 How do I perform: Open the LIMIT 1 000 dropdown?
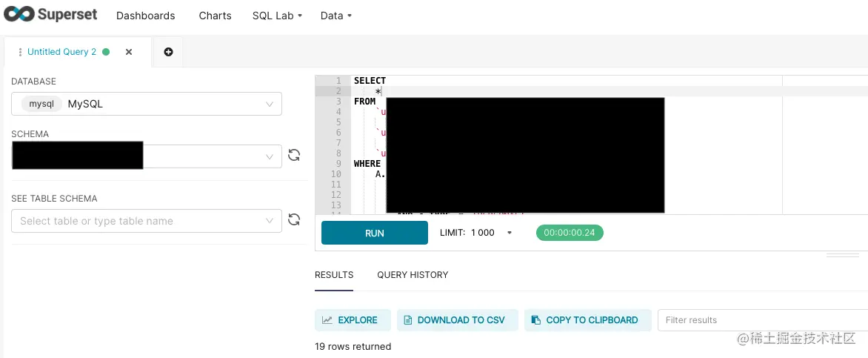(476, 233)
